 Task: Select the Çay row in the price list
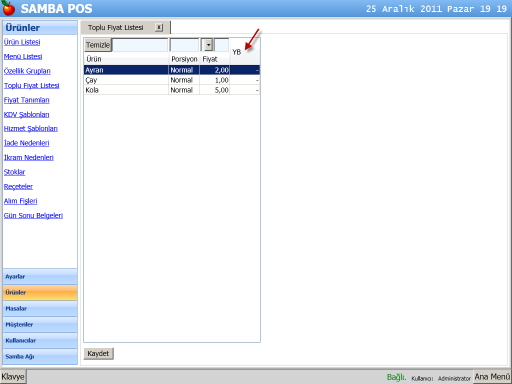coord(172,80)
